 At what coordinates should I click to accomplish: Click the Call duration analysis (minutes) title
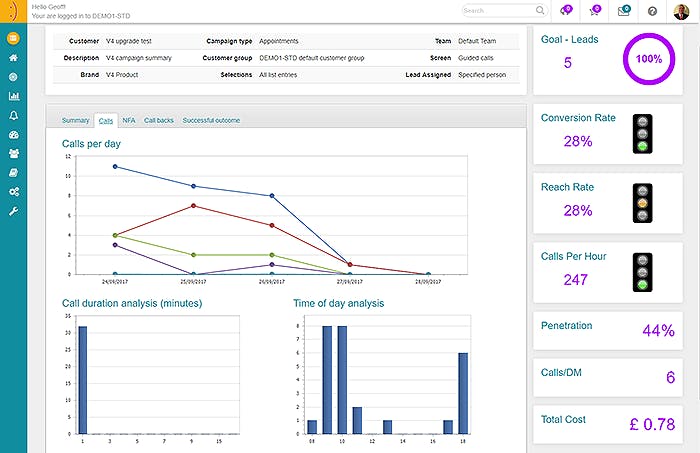tap(132, 303)
